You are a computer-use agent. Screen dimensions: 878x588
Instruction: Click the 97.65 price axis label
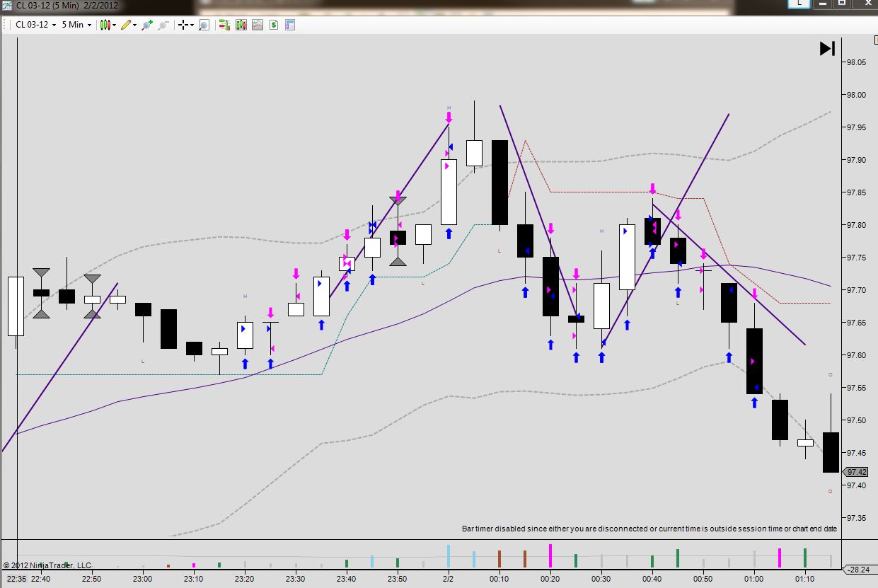click(x=856, y=323)
